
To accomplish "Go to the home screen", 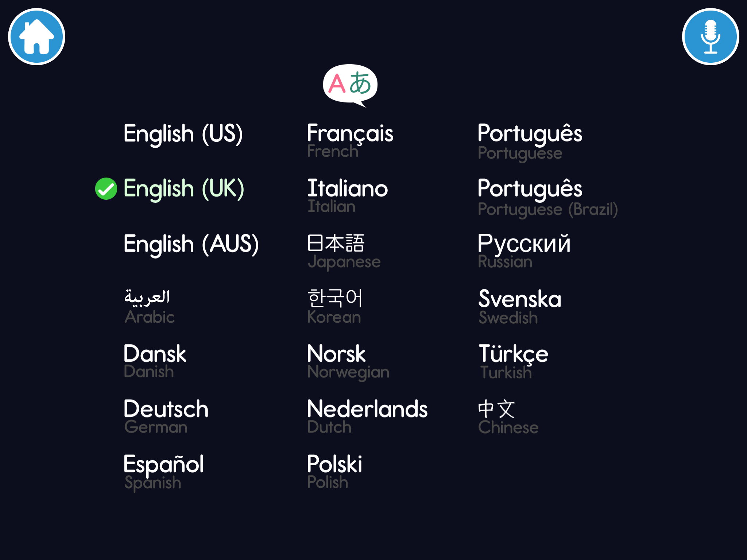I will coord(36,37).
